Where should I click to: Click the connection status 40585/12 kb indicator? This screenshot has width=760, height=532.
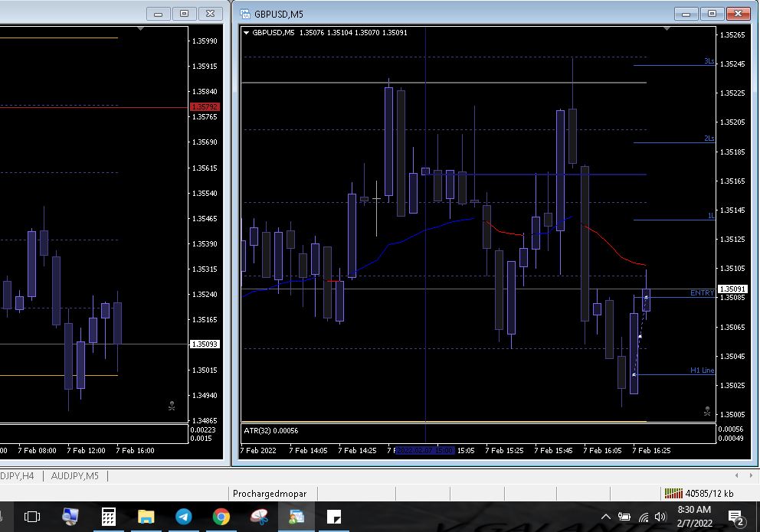click(699, 493)
